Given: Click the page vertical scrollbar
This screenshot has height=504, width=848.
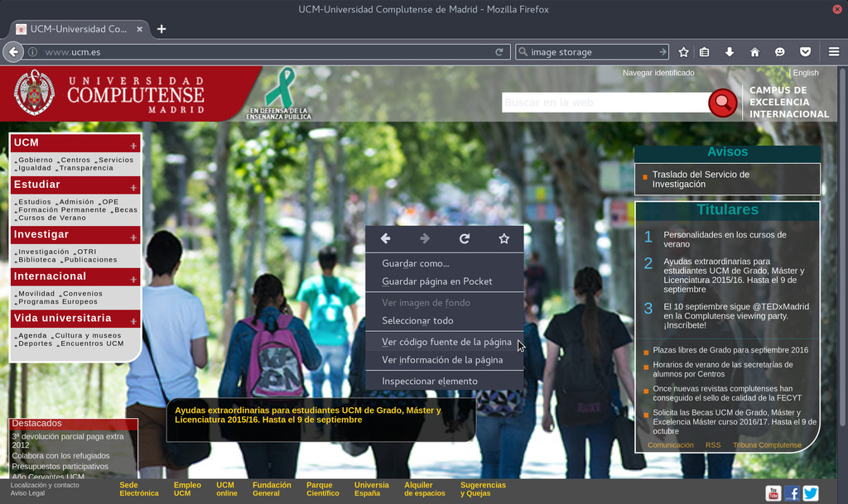Looking at the screenshot, I should [x=842, y=246].
